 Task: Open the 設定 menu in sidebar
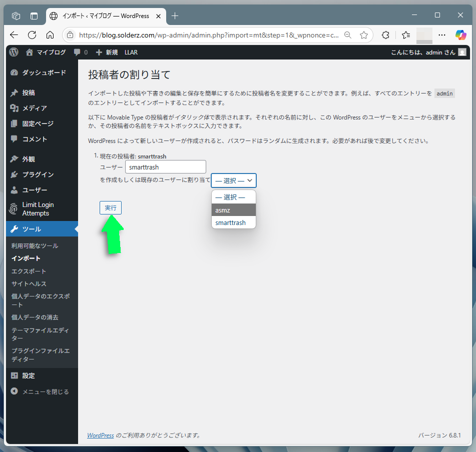pyautogui.click(x=29, y=375)
